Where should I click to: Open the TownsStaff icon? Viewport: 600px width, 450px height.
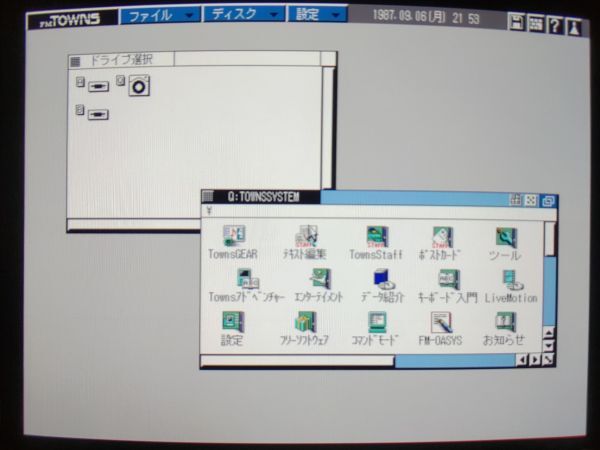(x=377, y=236)
